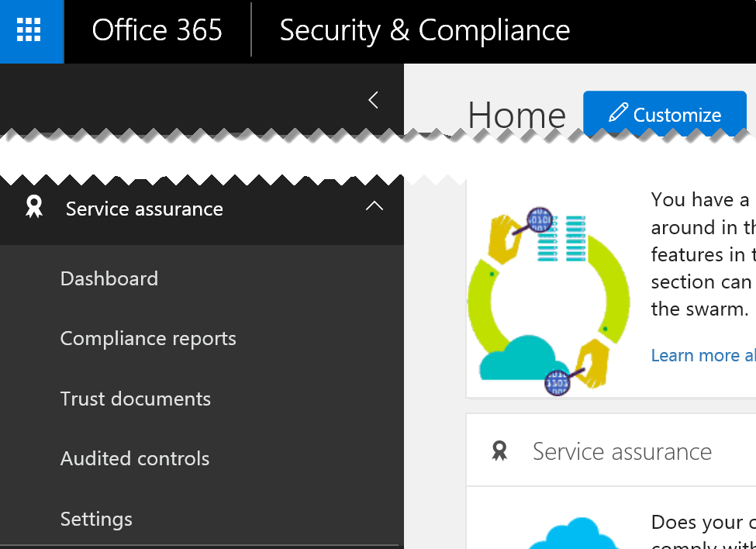Open Audited controls page
Image resolution: width=756 pixels, height=549 pixels.
pos(134,459)
